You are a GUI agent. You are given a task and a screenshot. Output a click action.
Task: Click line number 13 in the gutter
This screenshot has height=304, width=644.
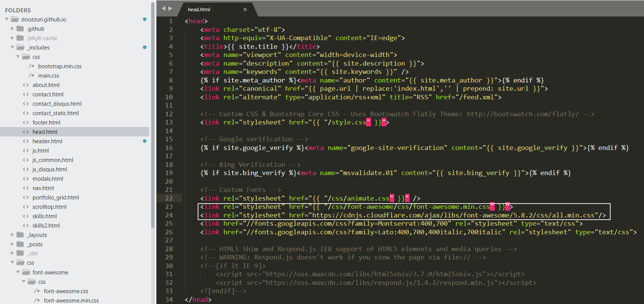[169, 122]
